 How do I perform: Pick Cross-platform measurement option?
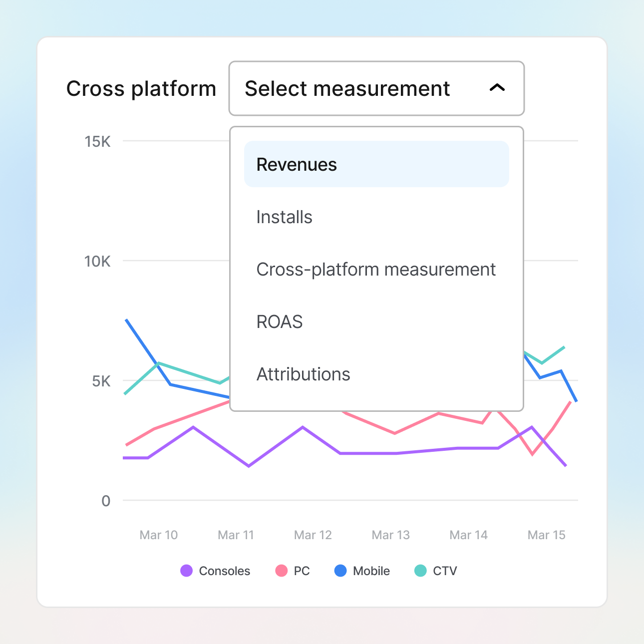(375, 269)
